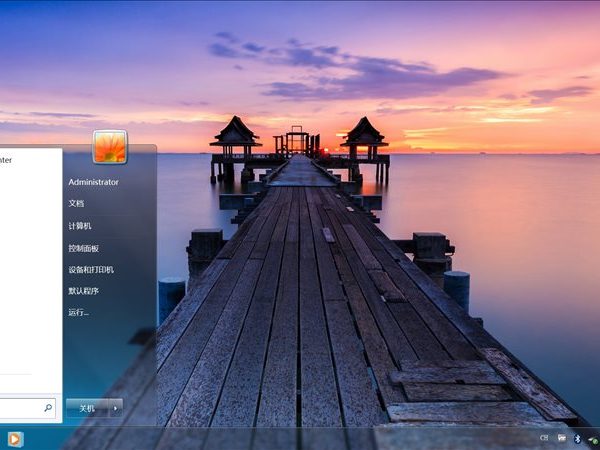Click the Administrator user picture
The height and width of the screenshot is (450, 600).
[x=110, y=147]
